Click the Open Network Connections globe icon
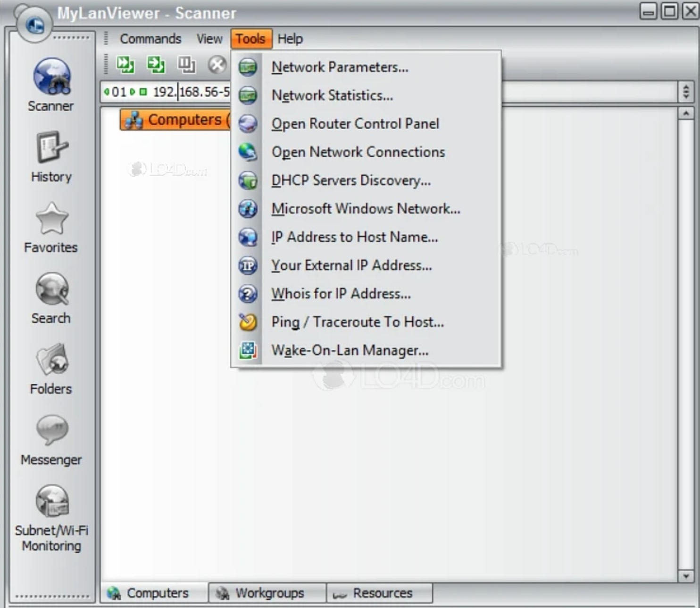This screenshot has width=700, height=608. [x=248, y=152]
